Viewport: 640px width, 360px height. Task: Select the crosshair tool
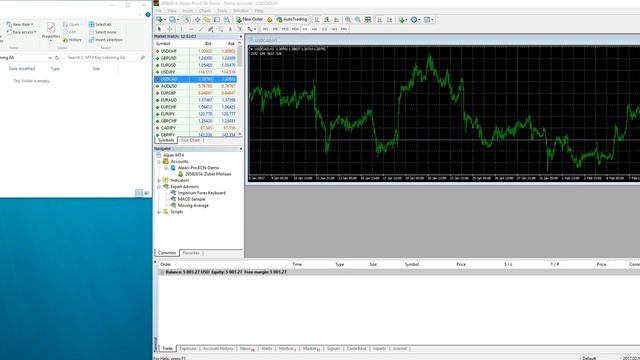pos(170,29)
